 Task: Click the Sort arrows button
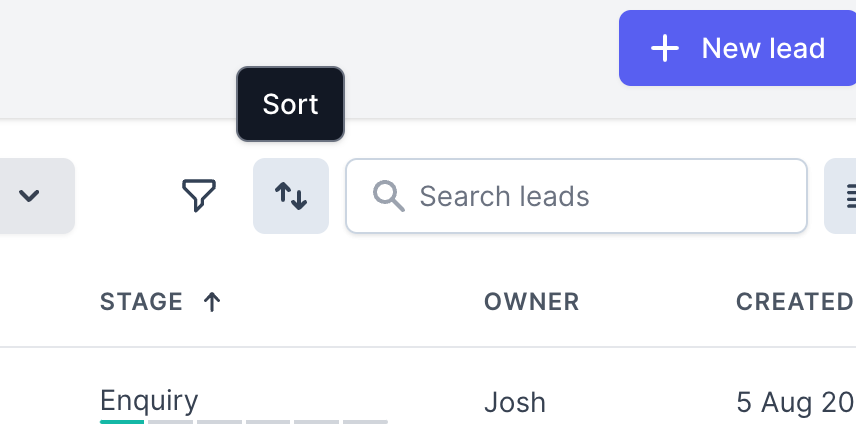point(291,196)
